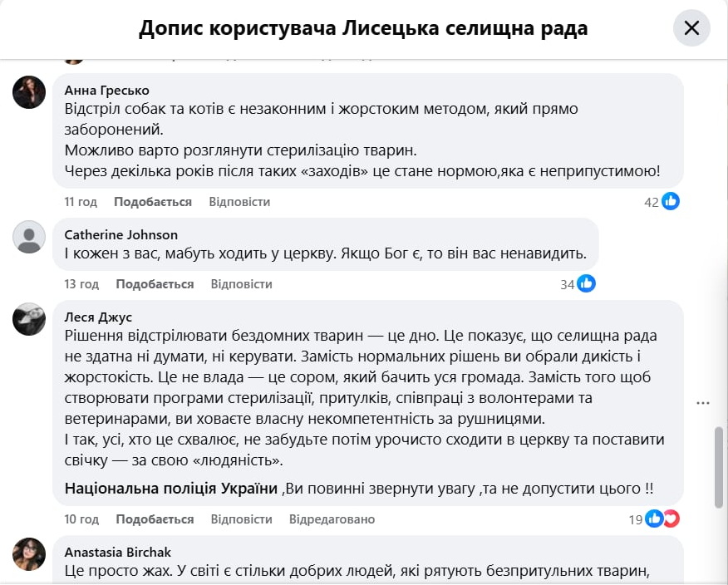Close the post dialog with X button
The image size is (728, 585).
(x=691, y=28)
